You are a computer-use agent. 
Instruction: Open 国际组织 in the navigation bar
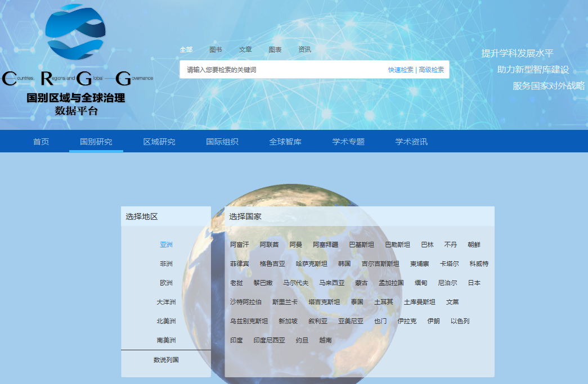[x=222, y=142]
